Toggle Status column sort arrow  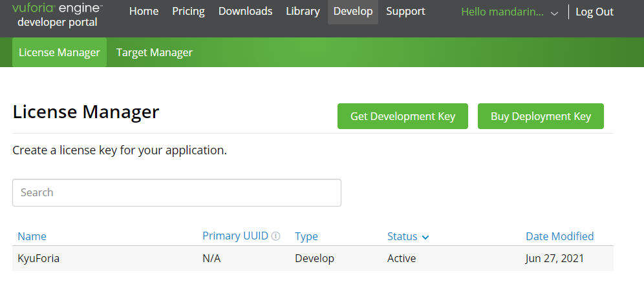pyautogui.click(x=425, y=238)
